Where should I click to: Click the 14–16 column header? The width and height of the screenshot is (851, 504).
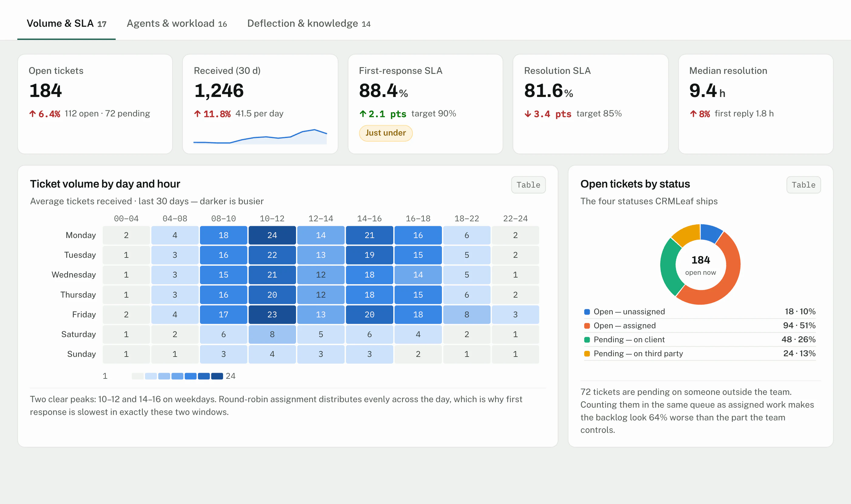pyautogui.click(x=369, y=218)
